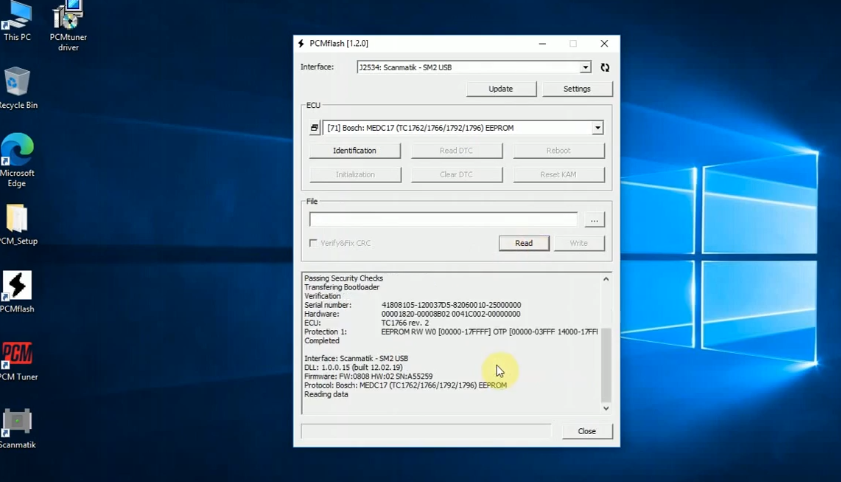Click the Read DTC button
Image resolution: width=841 pixels, height=482 pixels.
click(x=456, y=151)
